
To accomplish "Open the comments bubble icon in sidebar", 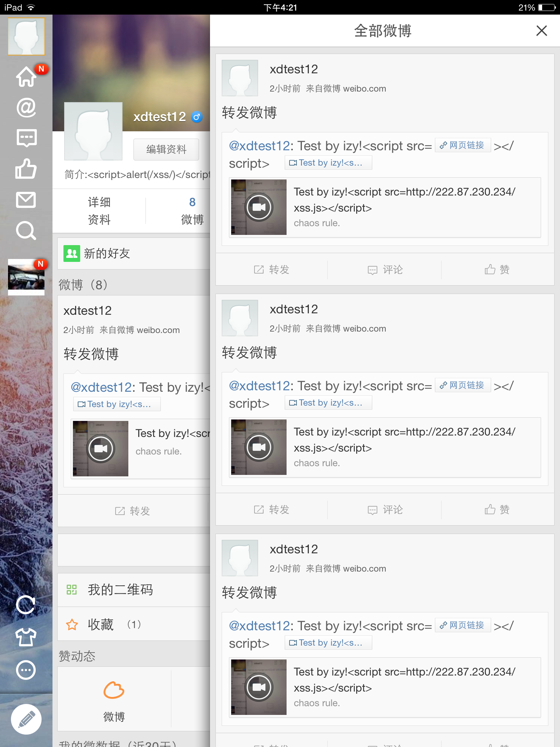I will (x=26, y=138).
